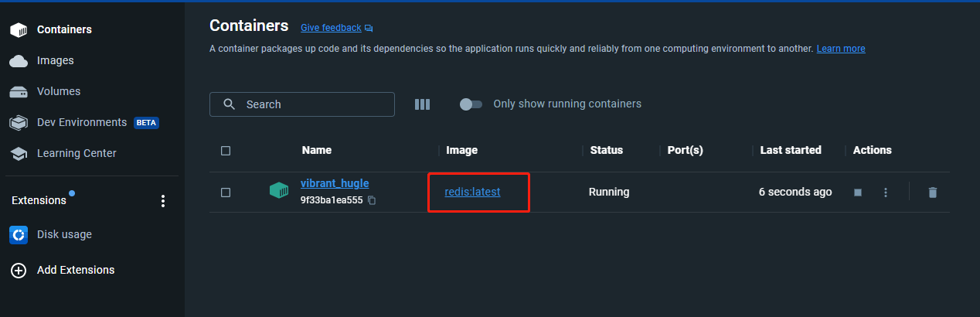Check the select-all containers checkbox

(226, 151)
